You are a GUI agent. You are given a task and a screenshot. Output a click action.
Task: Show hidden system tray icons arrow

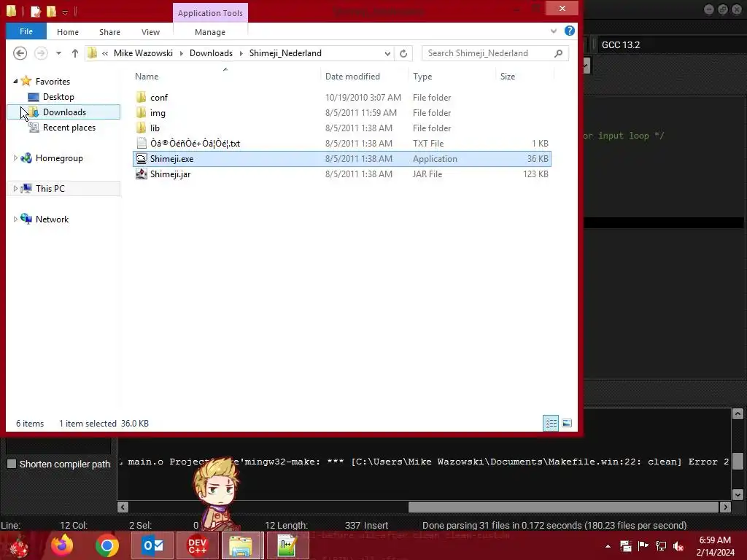(608, 546)
